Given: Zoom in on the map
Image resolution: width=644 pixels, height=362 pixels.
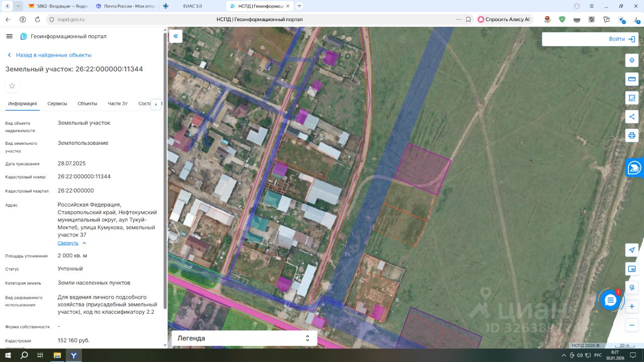Looking at the screenshot, I should (632, 306).
